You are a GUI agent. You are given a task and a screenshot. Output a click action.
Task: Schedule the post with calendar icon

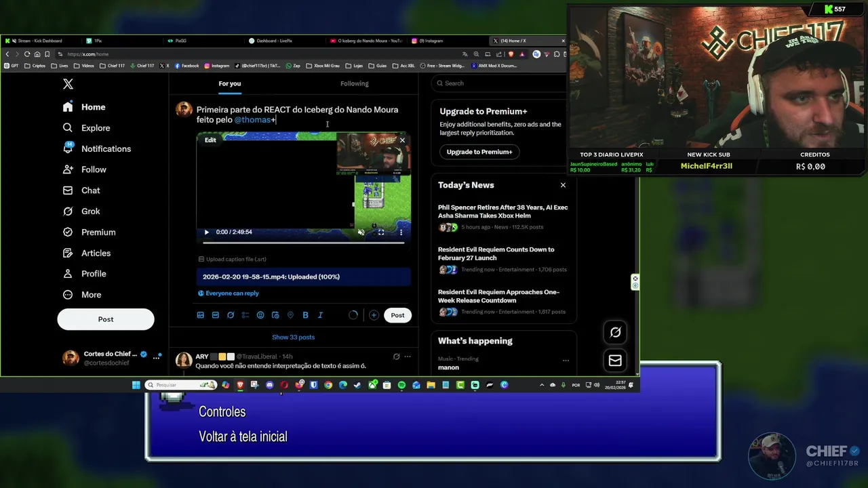click(x=275, y=315)
